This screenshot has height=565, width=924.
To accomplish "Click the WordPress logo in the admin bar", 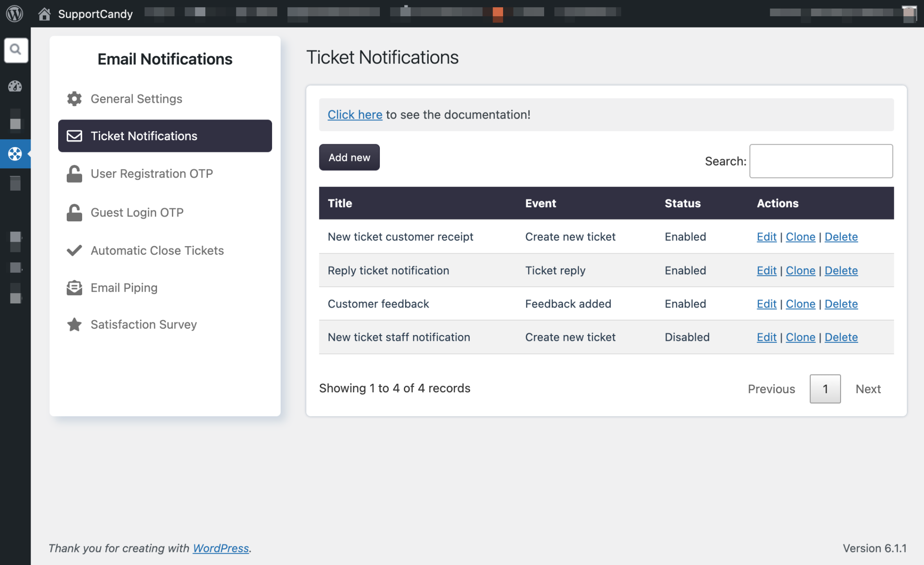I will coord(15,14).
